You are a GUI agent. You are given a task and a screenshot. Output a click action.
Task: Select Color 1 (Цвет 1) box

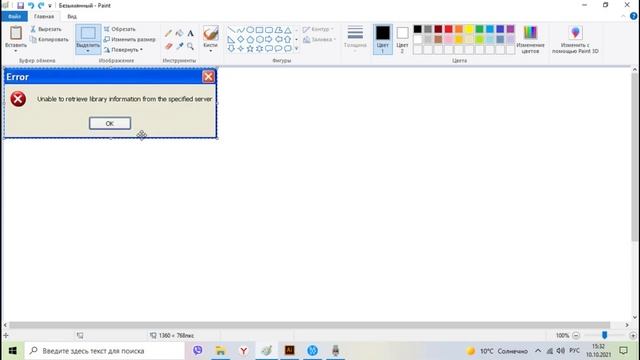coord(382,39)
